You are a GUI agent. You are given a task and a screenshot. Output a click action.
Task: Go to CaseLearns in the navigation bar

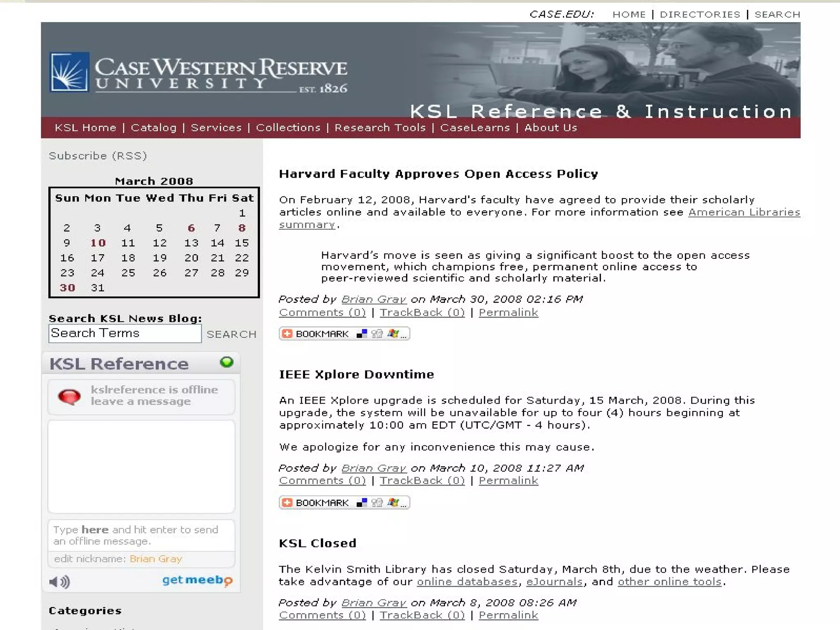coord(475,128)
